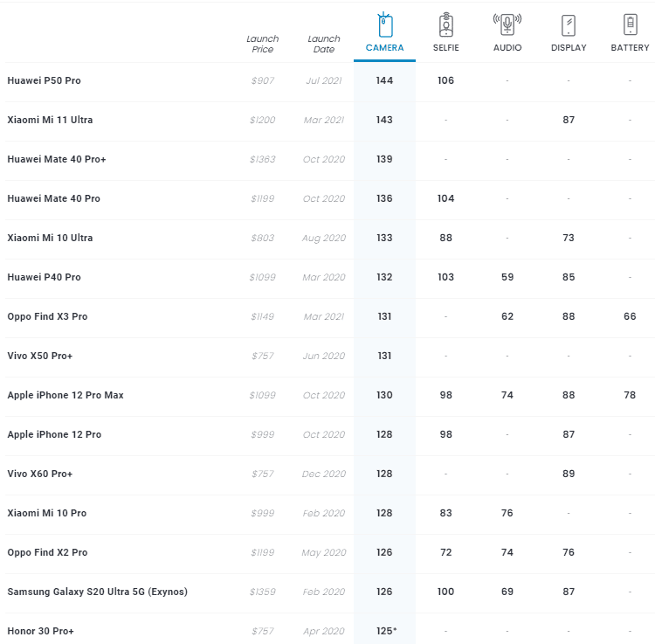
Task: Click the Camera phone icon
Action: pyautogui.click(x=384, y=24)
